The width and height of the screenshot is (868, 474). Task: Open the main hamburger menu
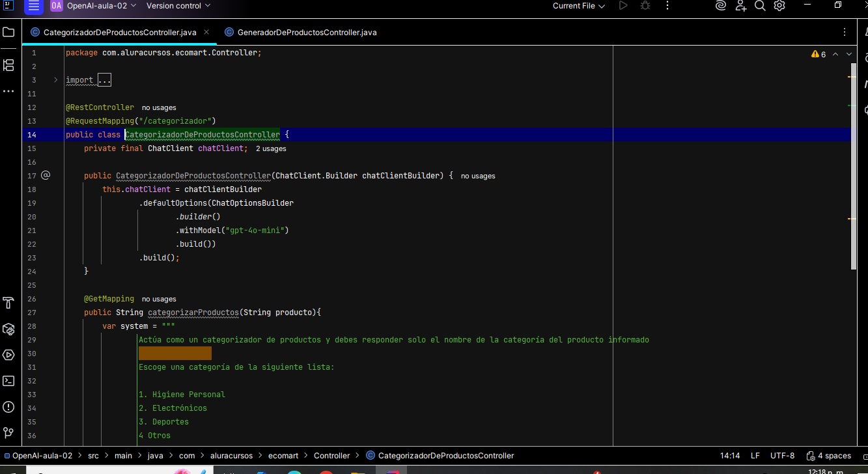pyautogui.click(x=34, y=6)
